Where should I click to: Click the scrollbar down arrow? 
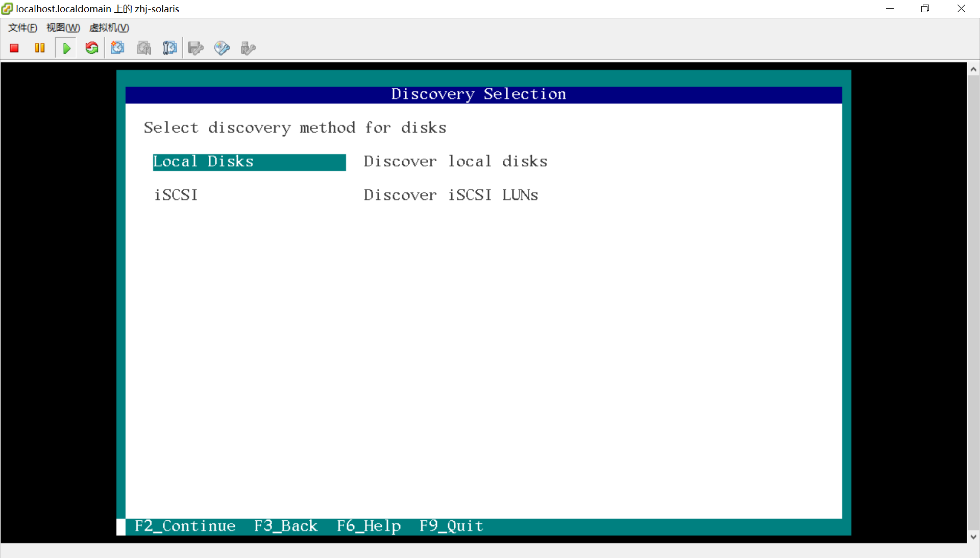click(x=973, y=537)
